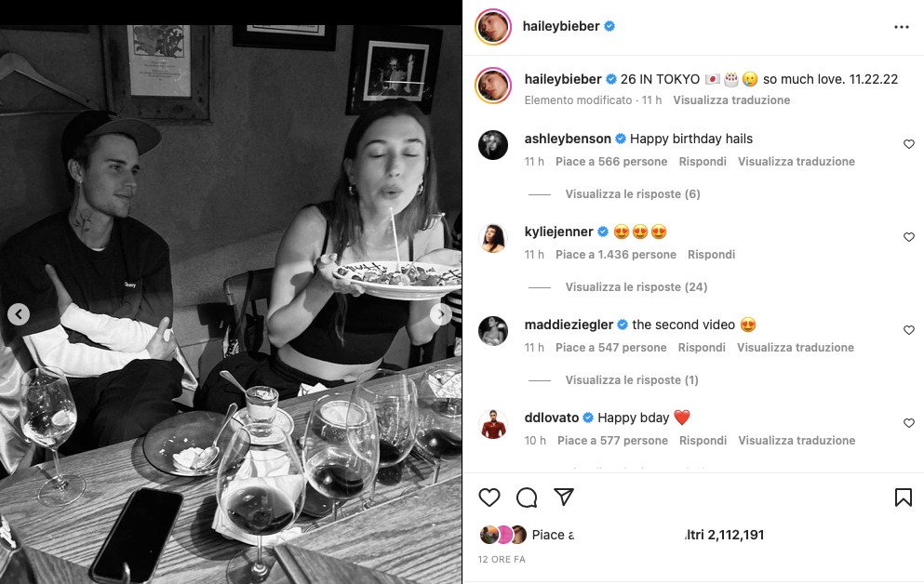Screen dimensions: 924x584
Task: Click Visualizza traduzione on the caption
Action: click(735, 100)
